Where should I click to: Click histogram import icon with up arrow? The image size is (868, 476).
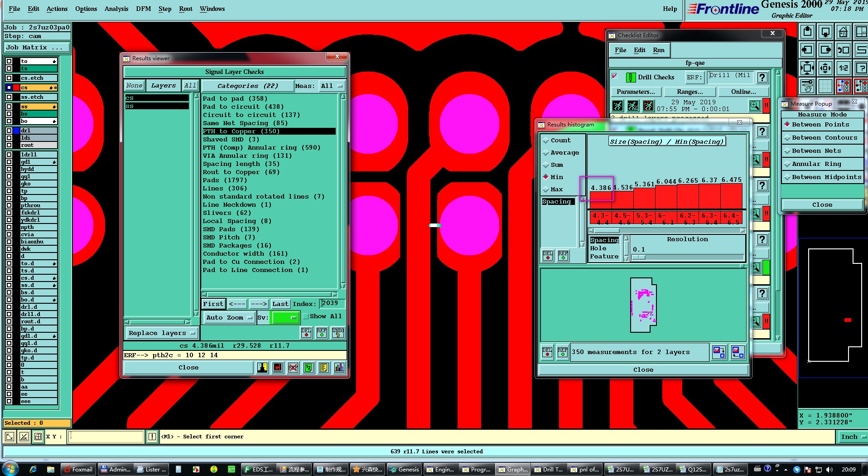click(738, 352)
